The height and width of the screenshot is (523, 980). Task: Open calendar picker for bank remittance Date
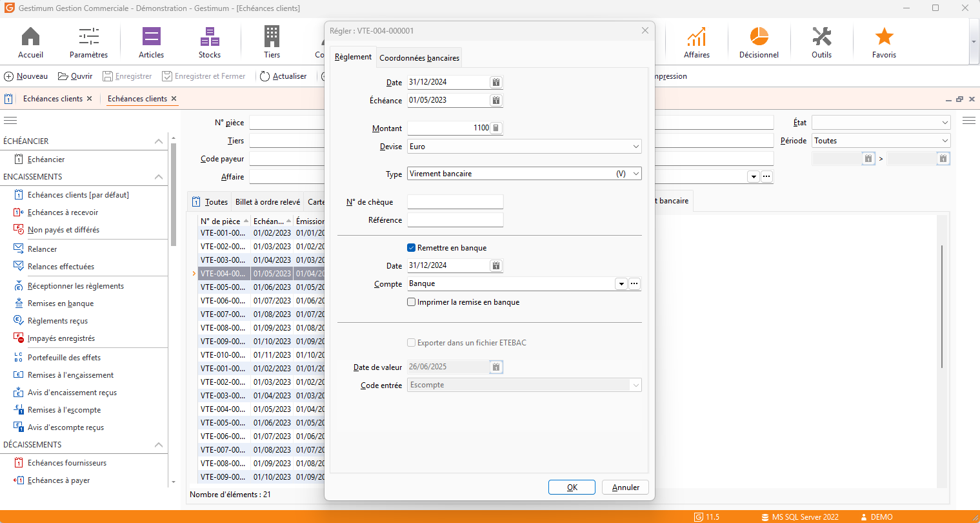[495, 265]
